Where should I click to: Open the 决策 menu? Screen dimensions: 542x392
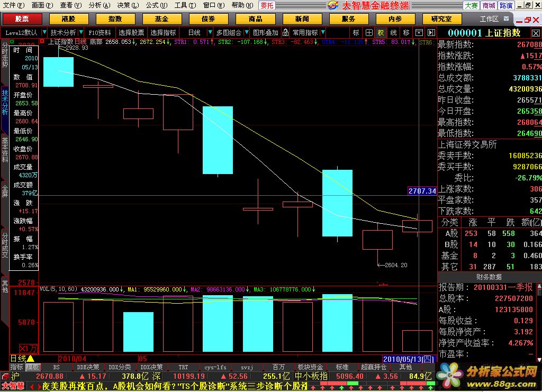pyautogui.click(x=128, y=5)
